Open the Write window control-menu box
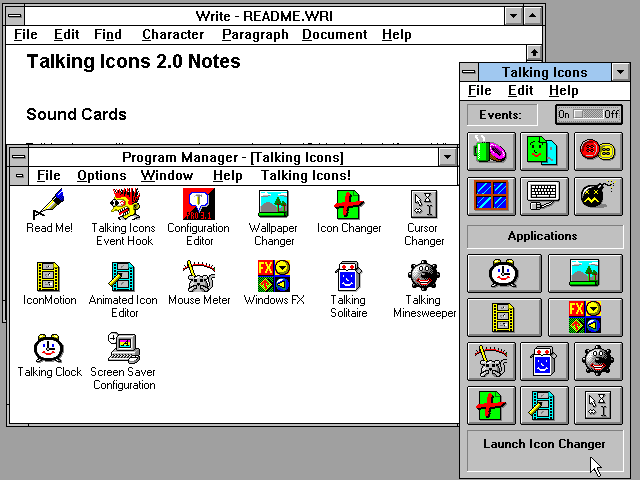The width and height of the screenshot is (640, 480). tap(15, 16)
